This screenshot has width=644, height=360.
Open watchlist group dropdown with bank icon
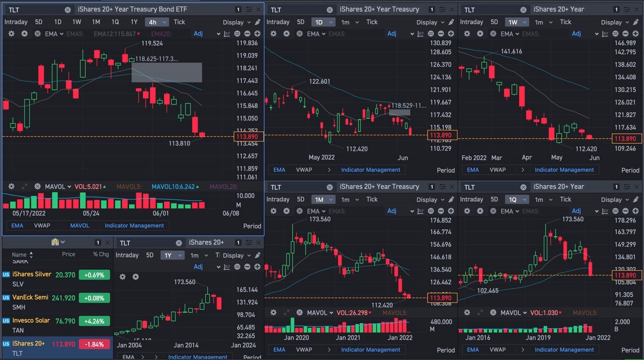click(x=58, y=242)
